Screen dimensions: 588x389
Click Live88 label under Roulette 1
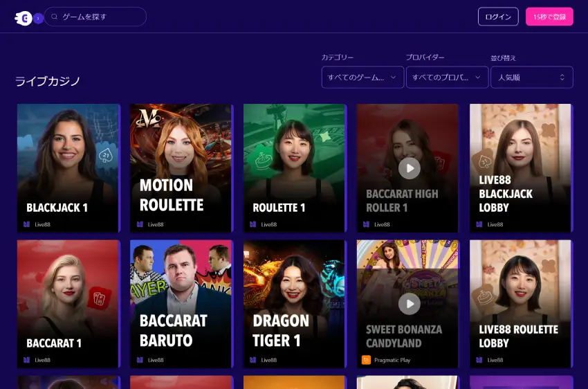269,224
